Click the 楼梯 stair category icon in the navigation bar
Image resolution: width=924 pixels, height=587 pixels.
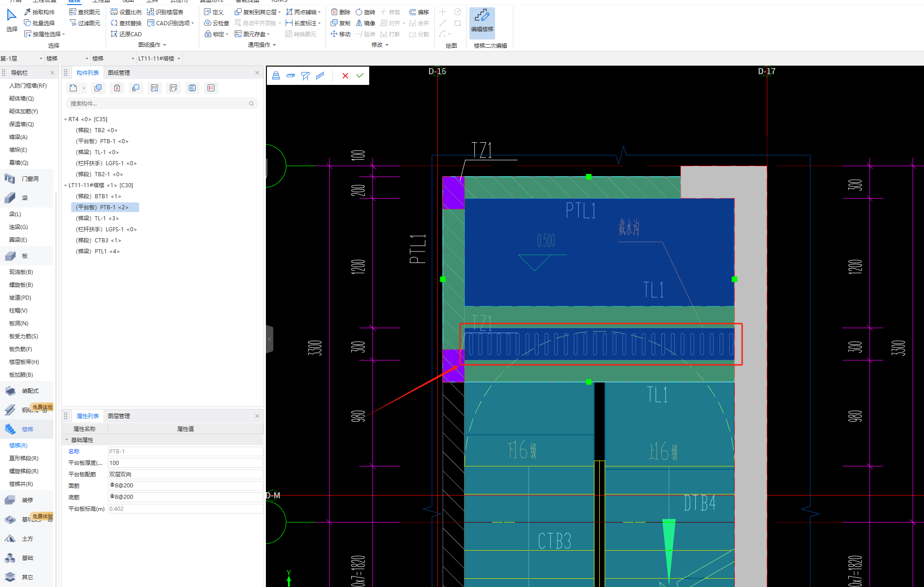coord(10,429)
